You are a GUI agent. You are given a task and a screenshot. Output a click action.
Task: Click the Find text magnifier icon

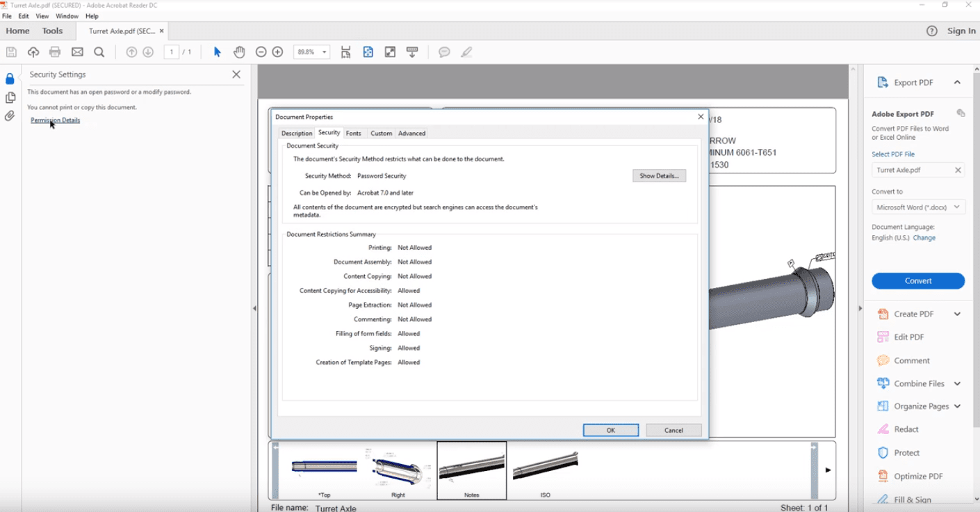(99, 52)
